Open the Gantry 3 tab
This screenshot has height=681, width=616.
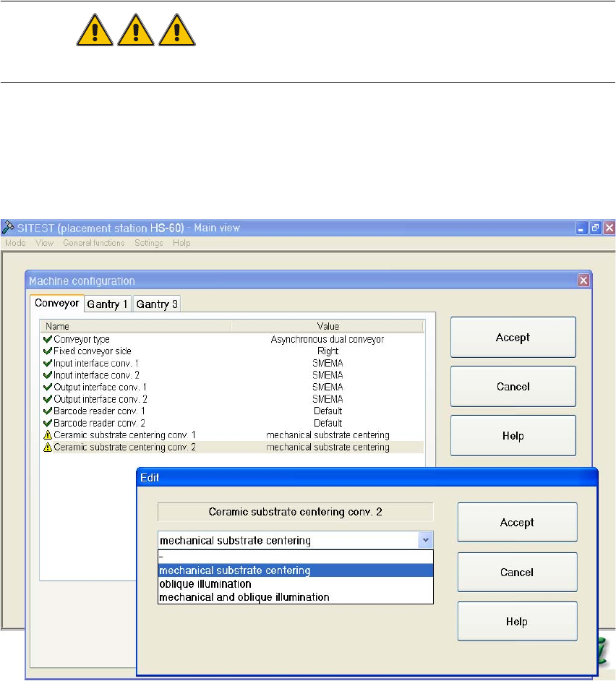pos(157,304)
